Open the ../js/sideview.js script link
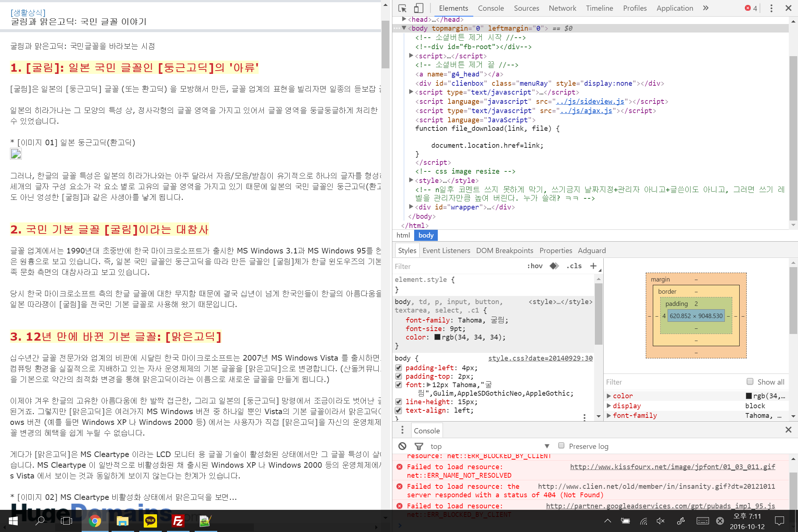 590,102
